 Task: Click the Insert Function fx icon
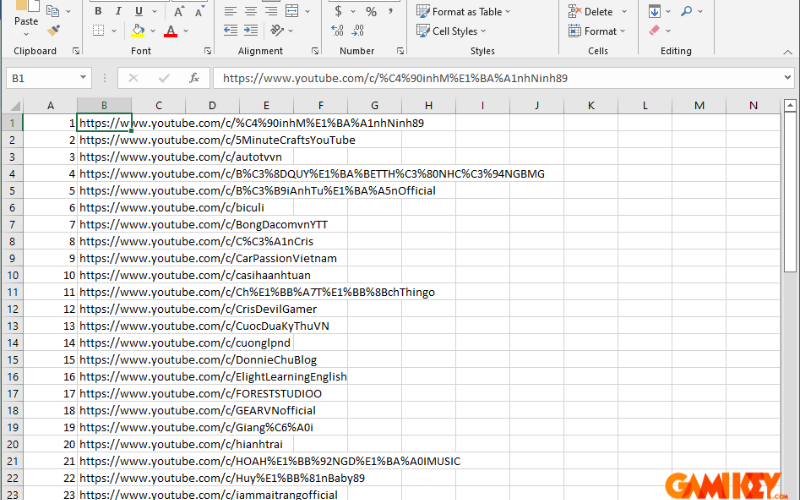[x=194, y=77]
